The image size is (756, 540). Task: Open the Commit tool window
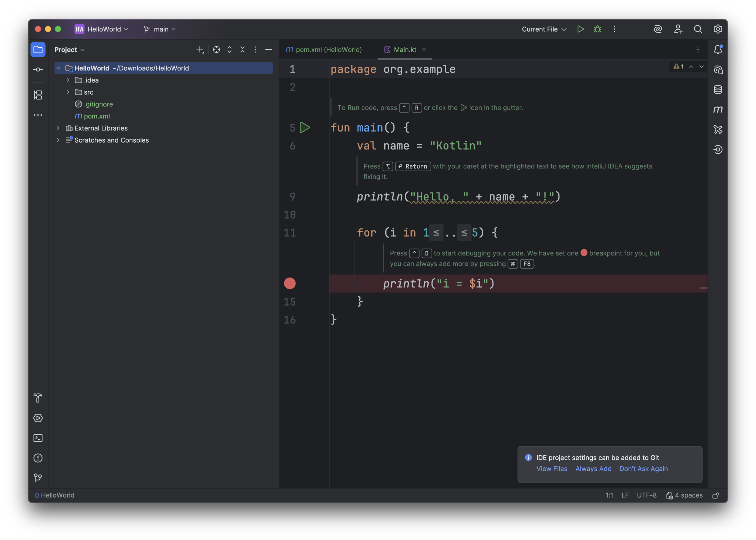pos(38,69)
